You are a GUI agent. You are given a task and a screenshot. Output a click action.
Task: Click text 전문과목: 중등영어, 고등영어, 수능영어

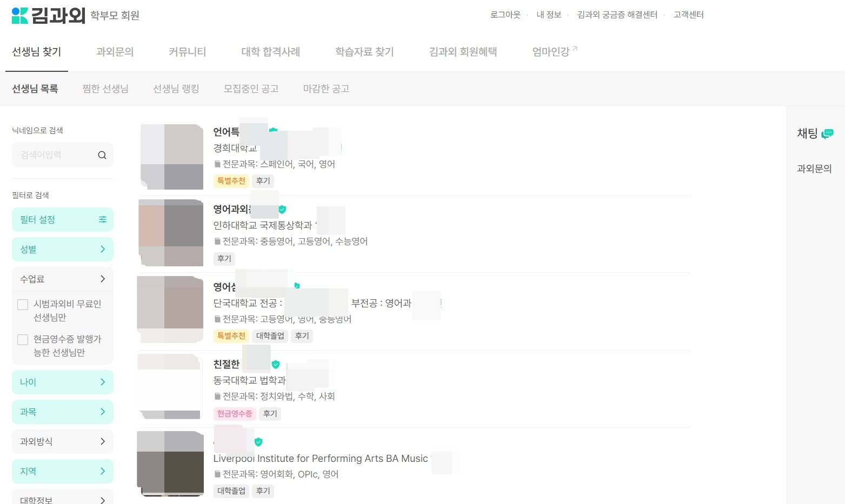295,241
